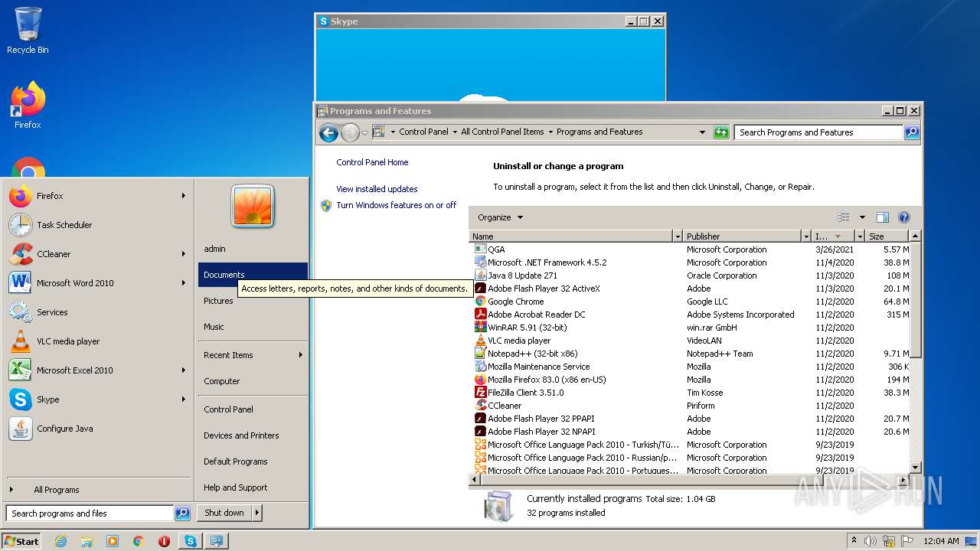This screenshot has width=980, height=551.
Task: Open Computer from the Start menu
Action: tap(253, 381)
